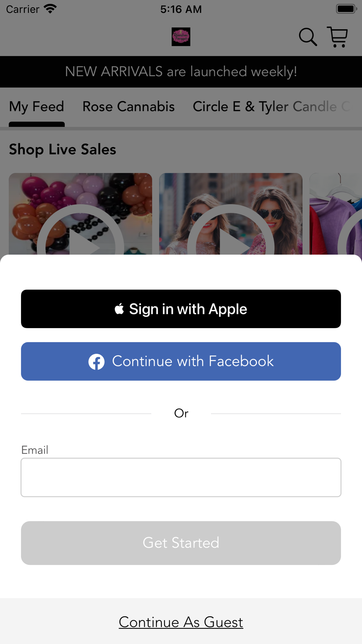
Task: Click the Apple logo on sign-in button
Action: click(119, 309)
